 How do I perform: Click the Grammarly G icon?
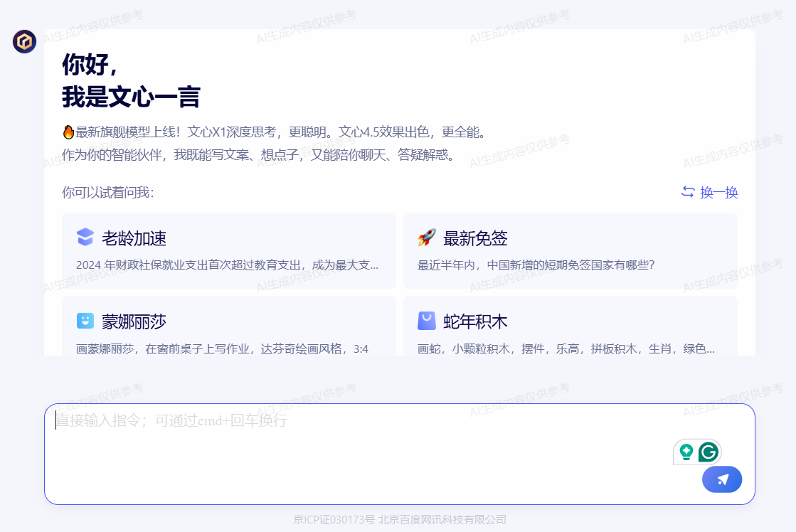[707, 451]
